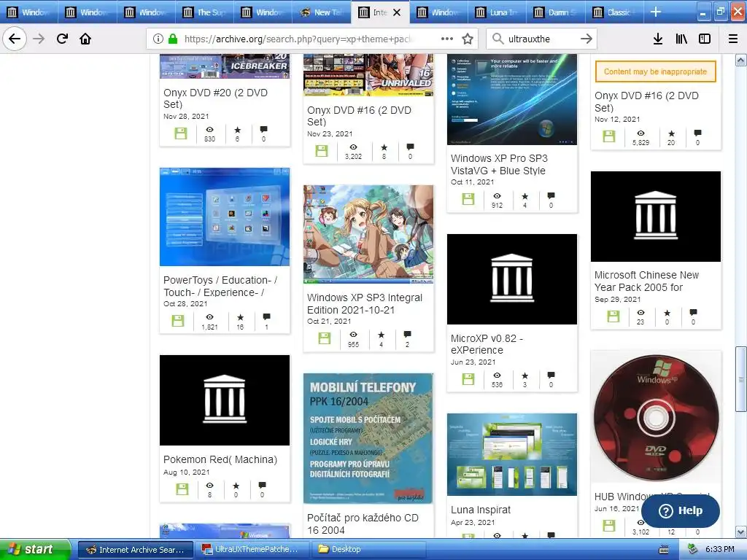Click the scrollbar down arrow
Image resolution: width=747 pixels, height=560 pixels.
click(741, 532)
